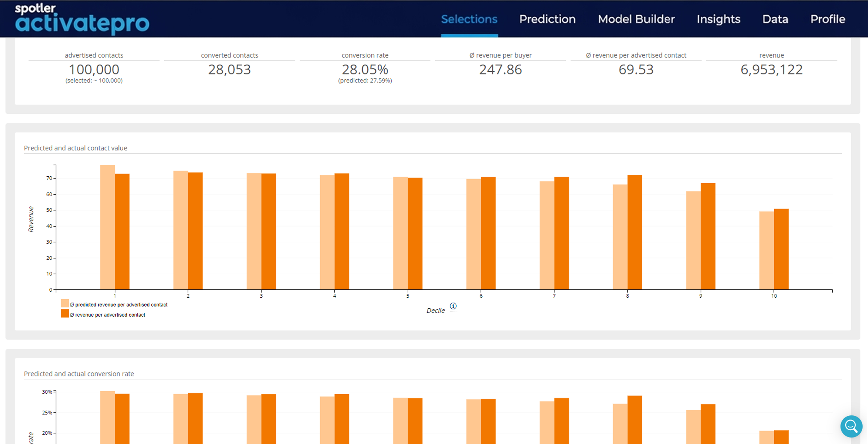
Task: Click the predicted revenue legend swatch
Action: pyautogui.click(x=65, y=303)
